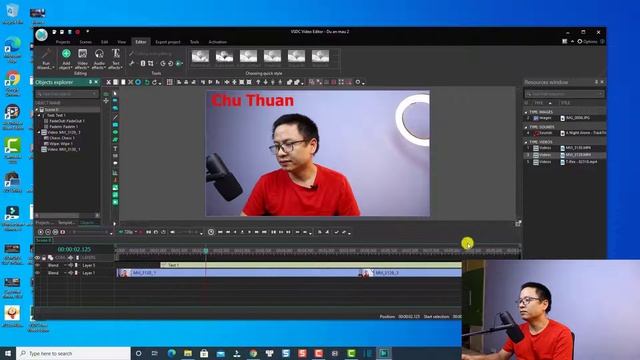
Task: Collapse the TYPE: VIDEOS group
Action: click(526, 142)
